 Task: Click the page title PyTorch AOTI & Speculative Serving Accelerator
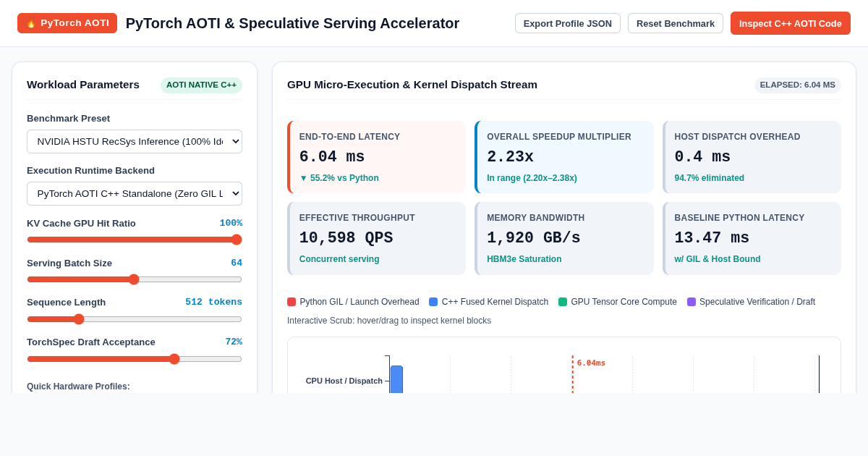(292, 23)
